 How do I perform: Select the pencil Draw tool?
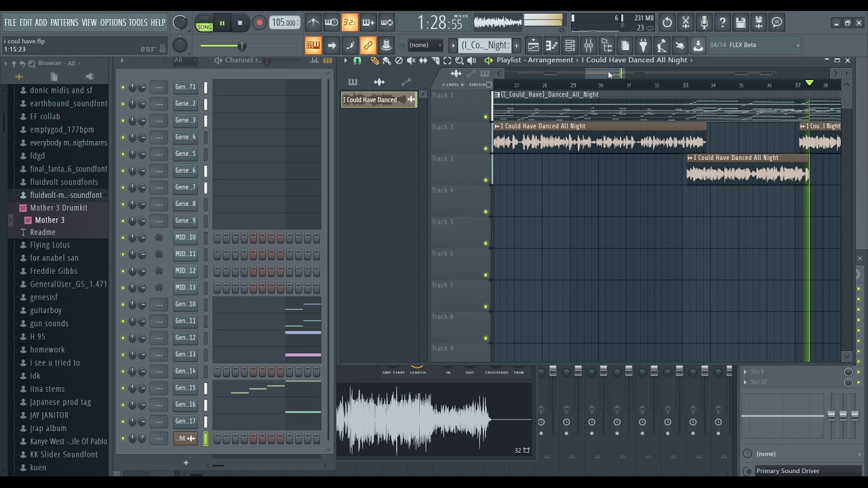tap(374, 60)
